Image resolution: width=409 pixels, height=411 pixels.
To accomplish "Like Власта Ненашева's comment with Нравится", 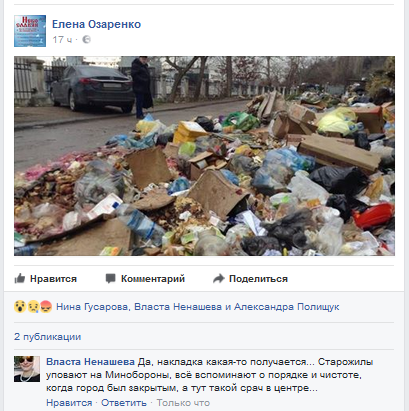I will [x=69, y=403].
